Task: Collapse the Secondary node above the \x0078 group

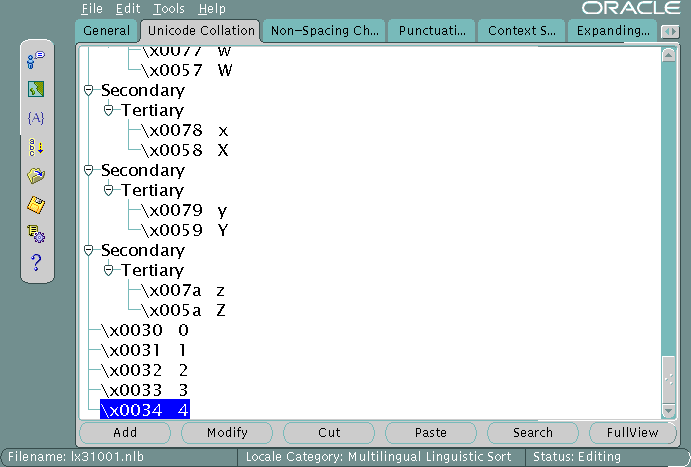Action: click(89, 90)
